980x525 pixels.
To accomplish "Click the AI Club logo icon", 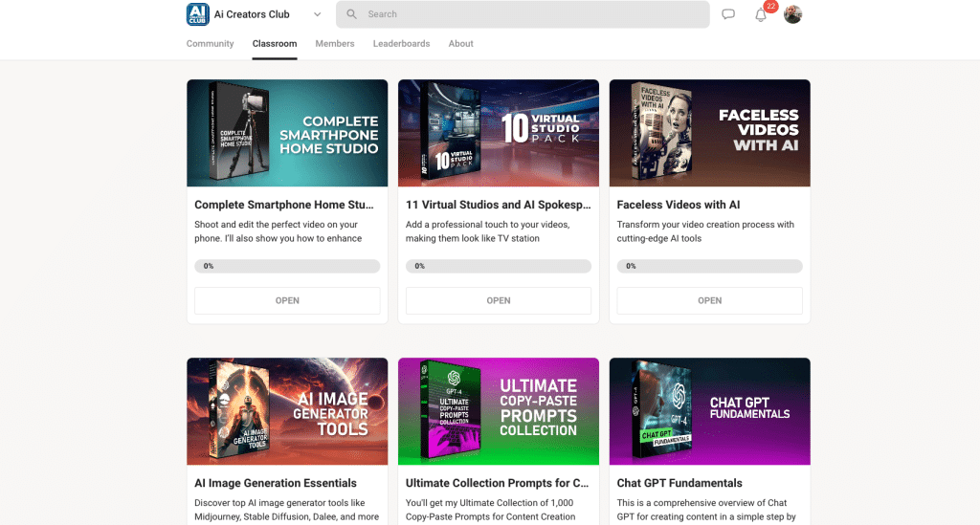I will 198,14.
